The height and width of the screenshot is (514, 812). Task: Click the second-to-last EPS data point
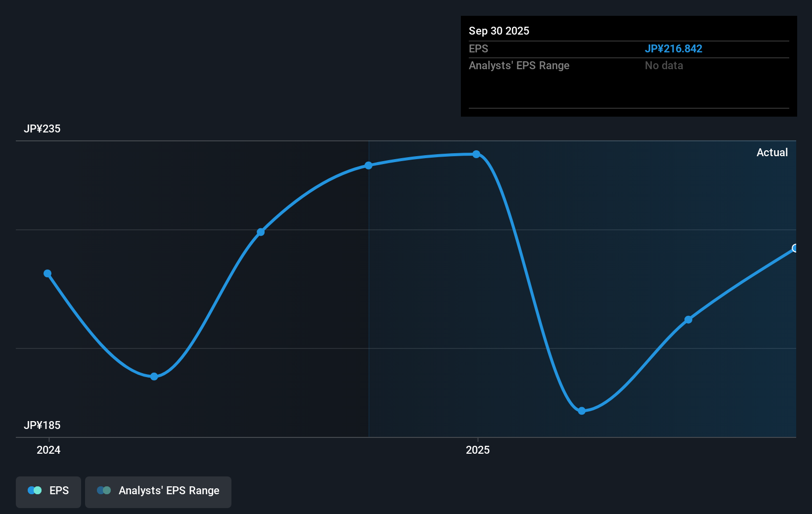point(688,320)
